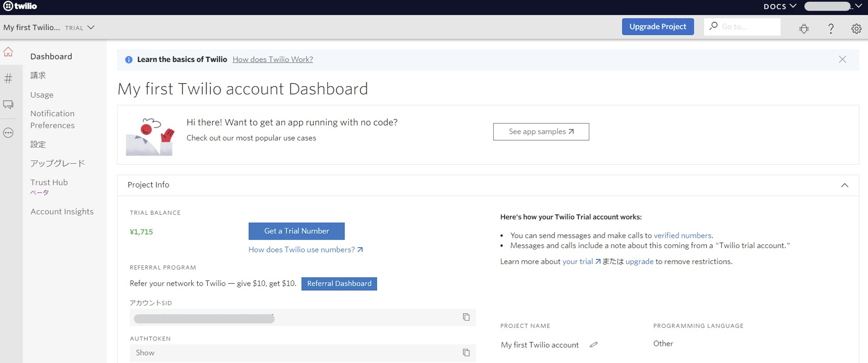Viewport: 868px width, 363px height.
Task: Click See app samples button
Action: click(541, 132)
